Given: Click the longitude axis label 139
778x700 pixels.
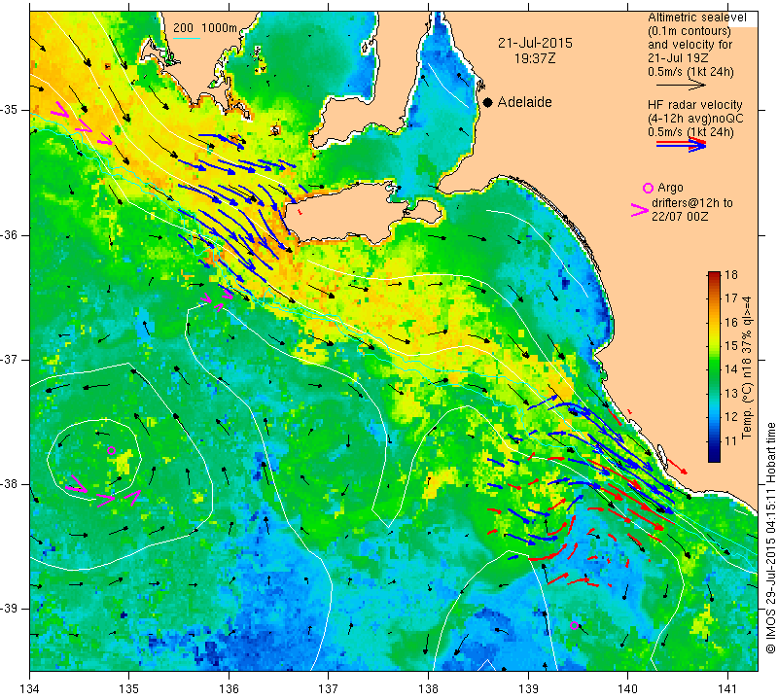Looking at the screenshot, I should (x=528, y=689).
